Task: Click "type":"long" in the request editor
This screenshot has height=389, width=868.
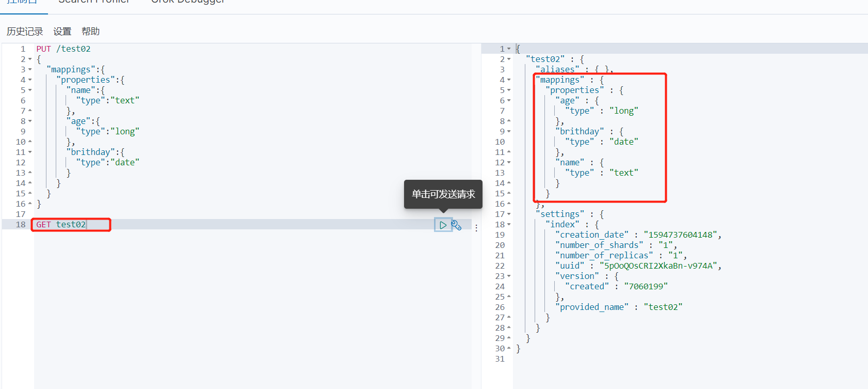Action: click(108, 132)
